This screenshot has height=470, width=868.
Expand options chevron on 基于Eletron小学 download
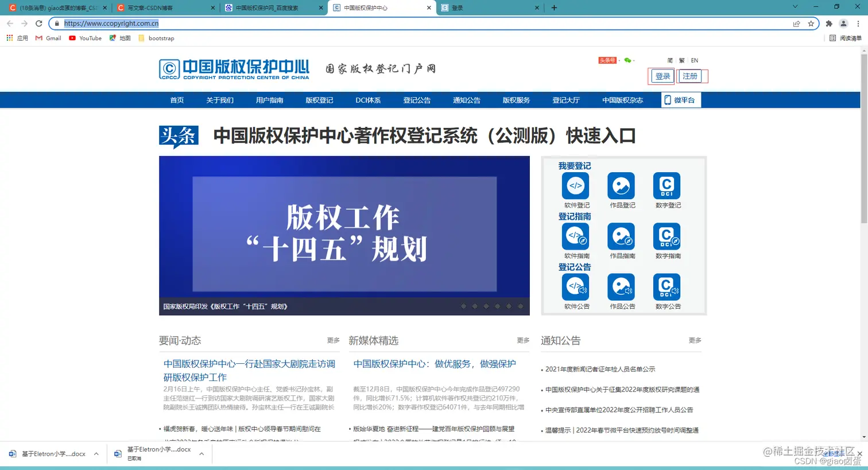98,453
